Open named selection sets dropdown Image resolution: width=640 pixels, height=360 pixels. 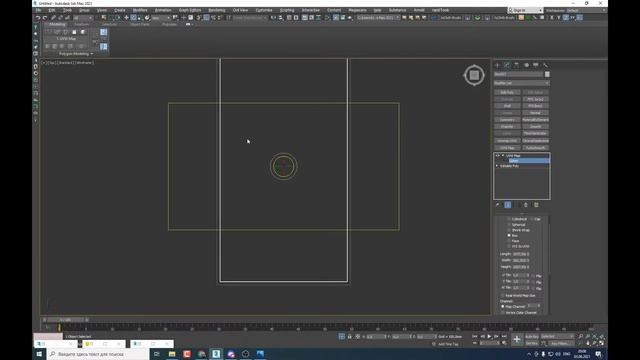click(x=250, y=18)
